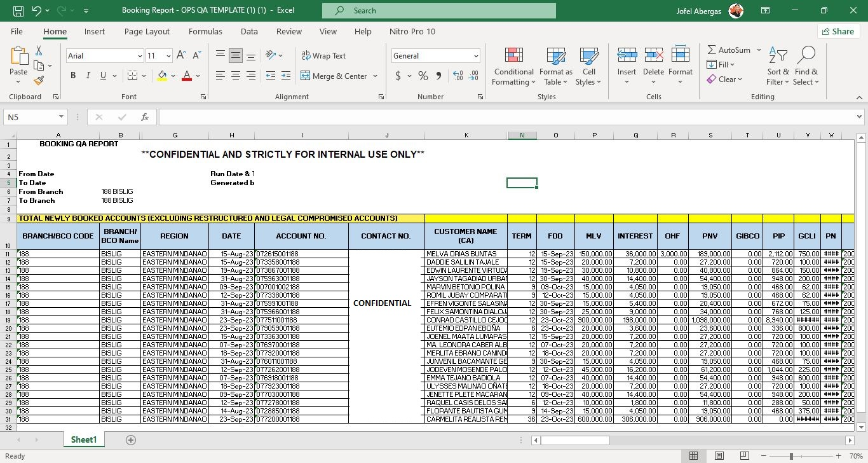
Task: Toggle Bold formatting
Action: (73, 76)
